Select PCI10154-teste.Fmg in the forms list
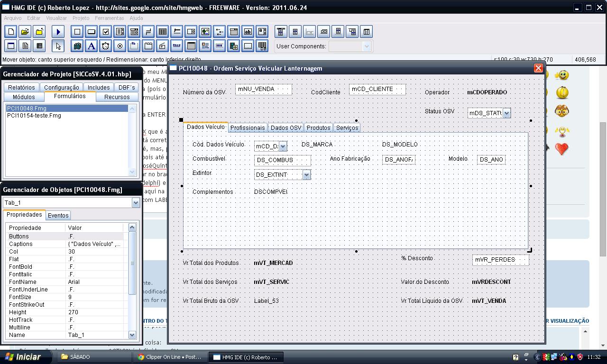607x364 pixels. tap(34, 116)
